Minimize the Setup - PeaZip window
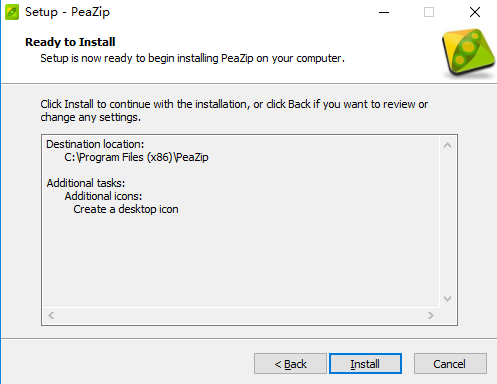The height and width of the screenshot is (384, 497). coord(384,12)
